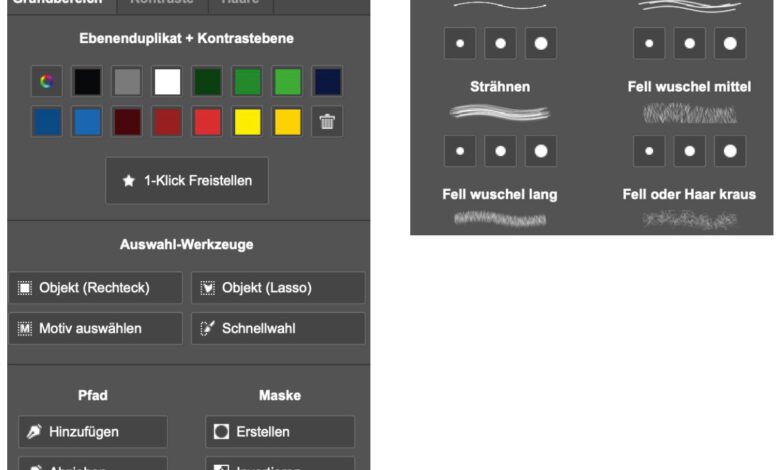Switch to the Kontraste tab
The height and width of the screenshot is (470, 780).
161,3
